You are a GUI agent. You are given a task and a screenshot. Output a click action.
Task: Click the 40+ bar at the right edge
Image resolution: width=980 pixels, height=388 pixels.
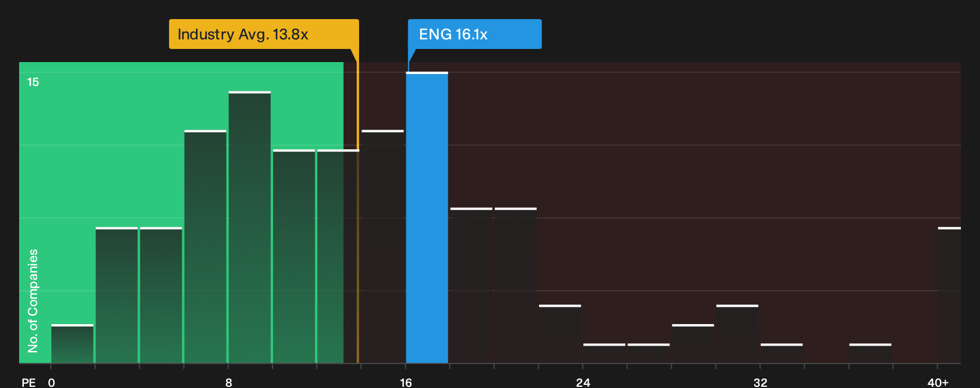coord(950,295)
